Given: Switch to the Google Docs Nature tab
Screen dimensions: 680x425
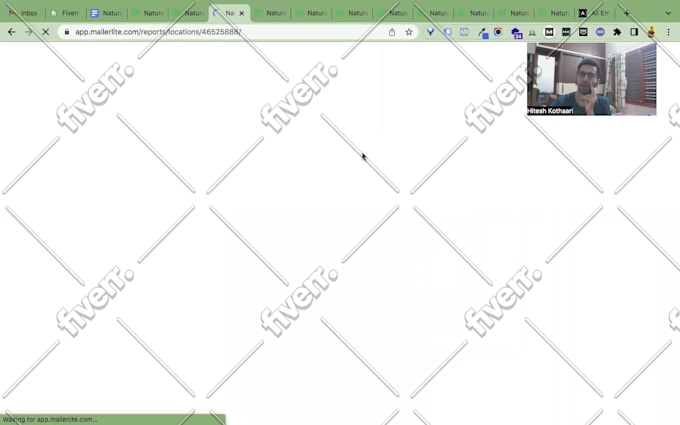Looking at the screenshot, I should (x=106, y=13).
